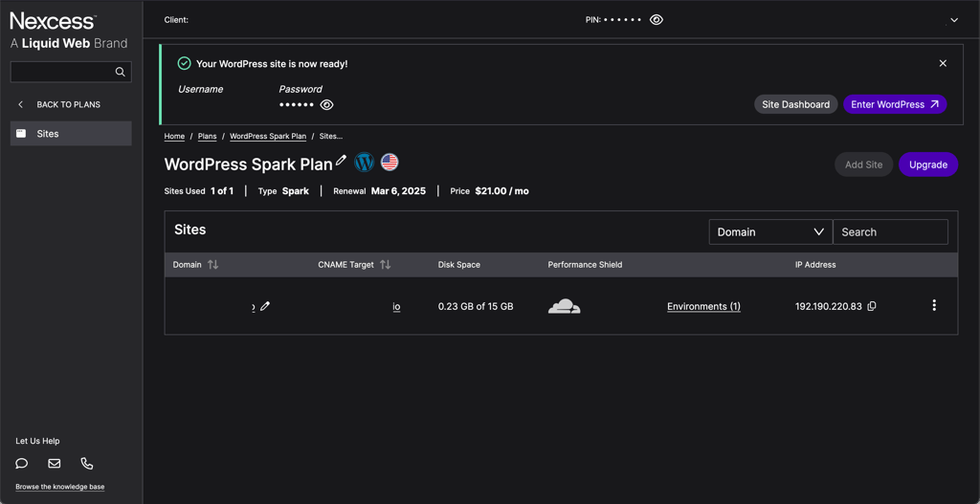
Task: Reveal the client PIN with eye icon
Action: tap(656, 20)
